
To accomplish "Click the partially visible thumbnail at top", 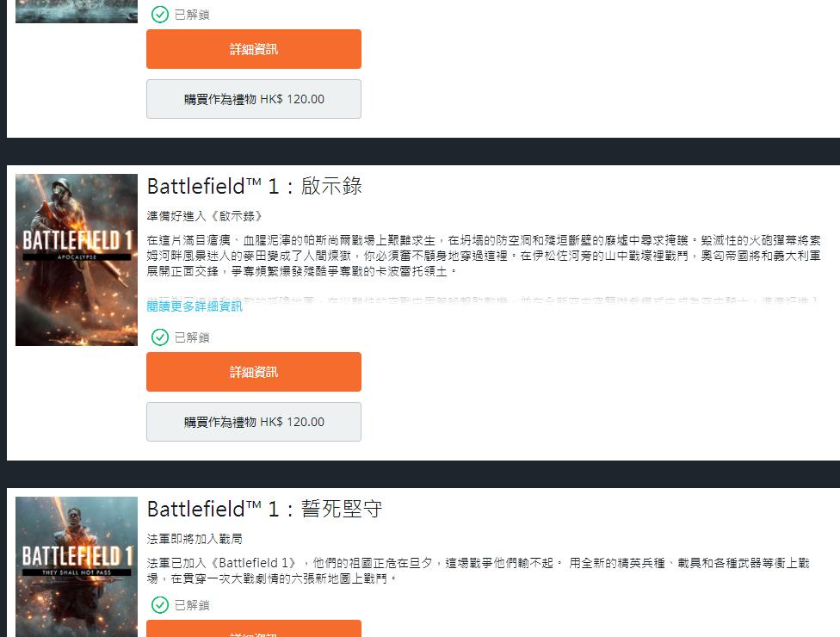I will [77, 11].
